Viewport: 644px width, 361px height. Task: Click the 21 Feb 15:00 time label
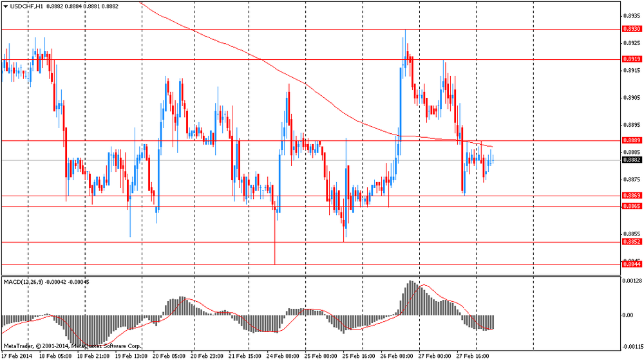(245, 356)
